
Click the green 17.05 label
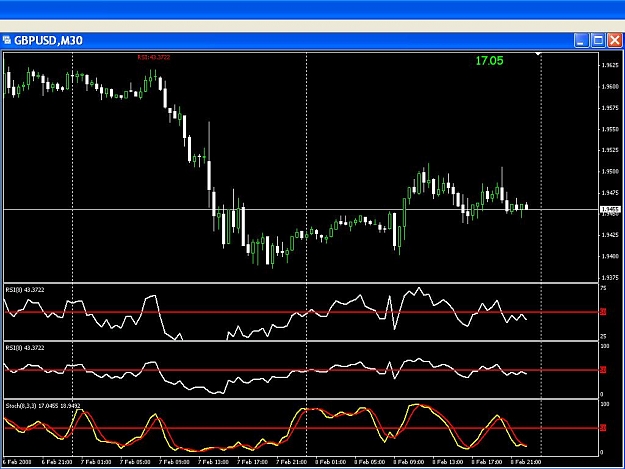(489, 61)
